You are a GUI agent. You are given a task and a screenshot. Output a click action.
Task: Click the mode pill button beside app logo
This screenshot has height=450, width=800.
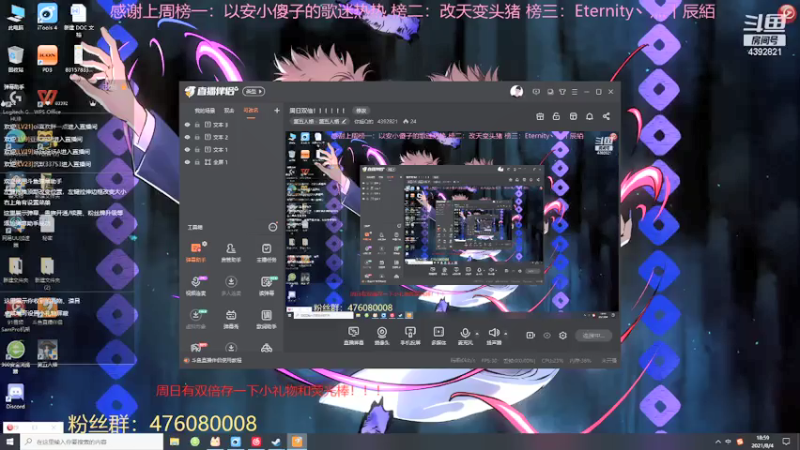[254, 92]
